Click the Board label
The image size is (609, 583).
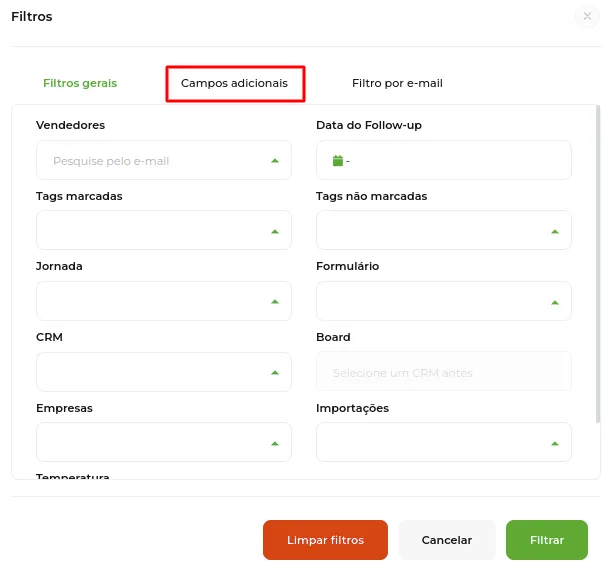click(x=333, y=337)
